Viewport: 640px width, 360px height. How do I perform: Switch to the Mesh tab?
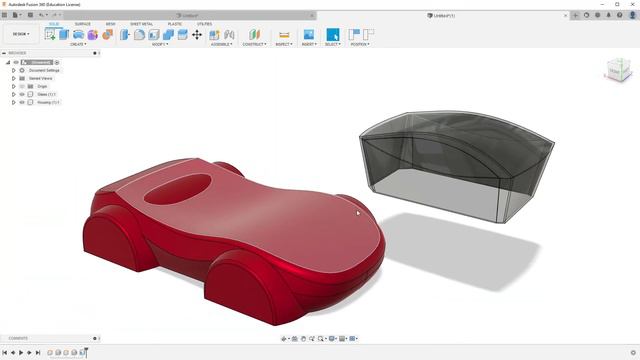(x=111, y=24)
